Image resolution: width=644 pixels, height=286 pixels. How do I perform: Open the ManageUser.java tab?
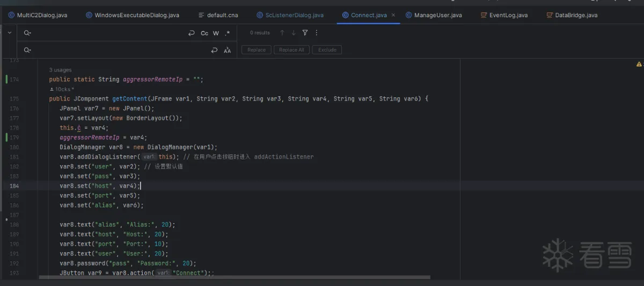tap(434, 15)
